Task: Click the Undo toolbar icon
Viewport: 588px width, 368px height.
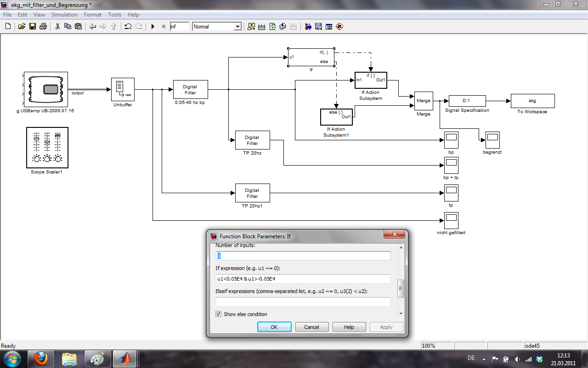Action: [128, 27]
